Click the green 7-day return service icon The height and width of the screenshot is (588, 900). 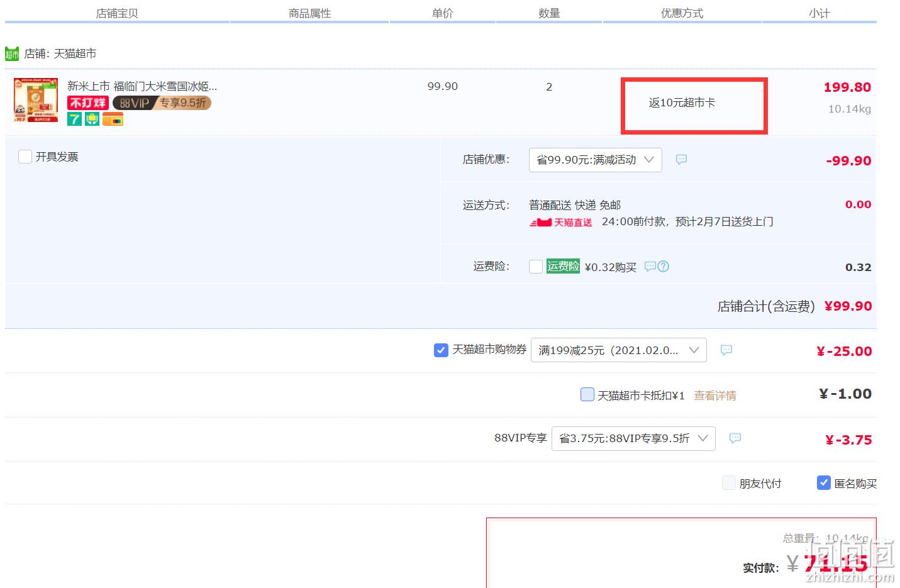click(74, 118)
